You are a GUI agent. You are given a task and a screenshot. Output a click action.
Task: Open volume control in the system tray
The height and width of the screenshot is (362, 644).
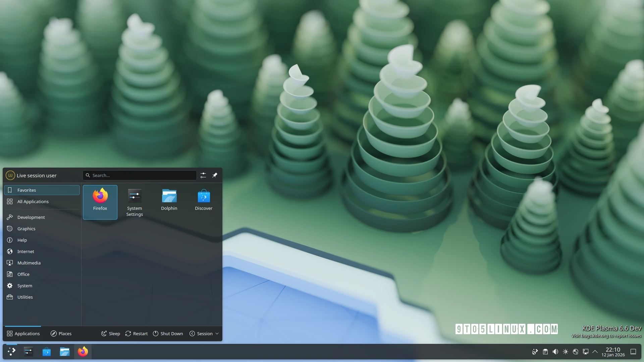pos(555,352)
